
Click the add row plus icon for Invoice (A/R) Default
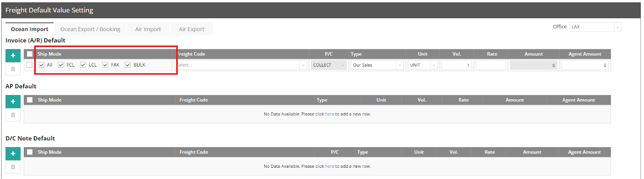(x=13, y=56)
